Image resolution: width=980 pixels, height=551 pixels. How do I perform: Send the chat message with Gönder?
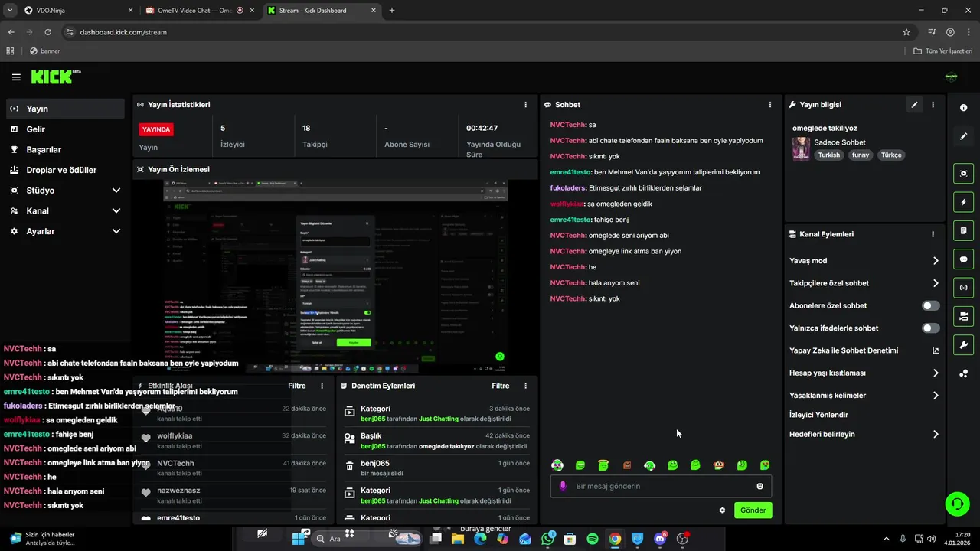[753, 510]
